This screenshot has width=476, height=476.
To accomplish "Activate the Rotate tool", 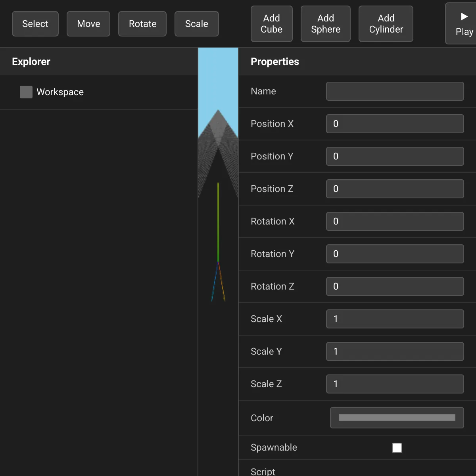I will click(x=142, y=24).
